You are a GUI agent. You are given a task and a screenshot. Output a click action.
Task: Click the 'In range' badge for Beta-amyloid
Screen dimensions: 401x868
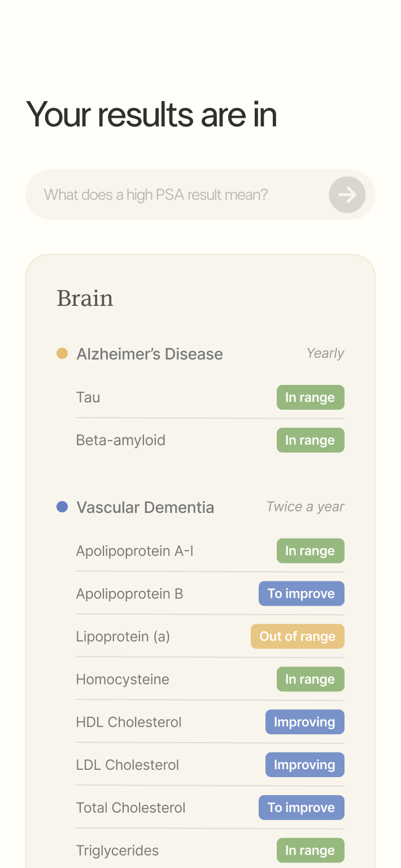pos(310,440)
